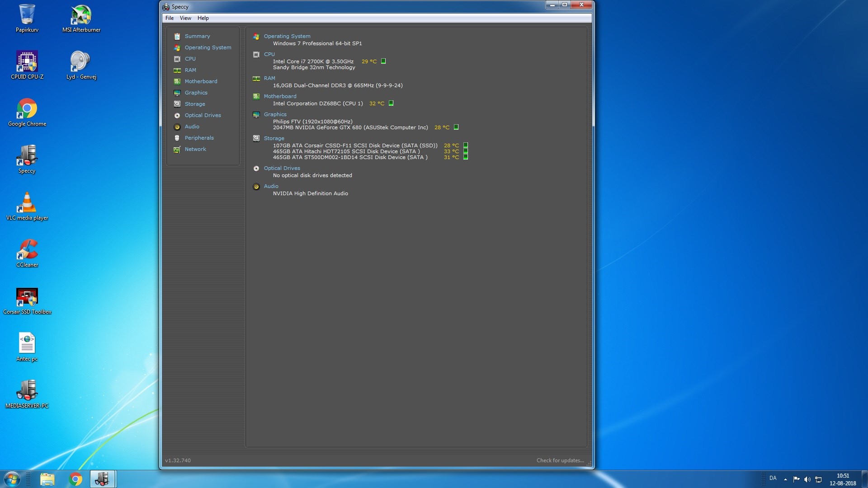Screen dimensions: 868x488
Task: Click the DA language indicator
Action: point(773,478)
